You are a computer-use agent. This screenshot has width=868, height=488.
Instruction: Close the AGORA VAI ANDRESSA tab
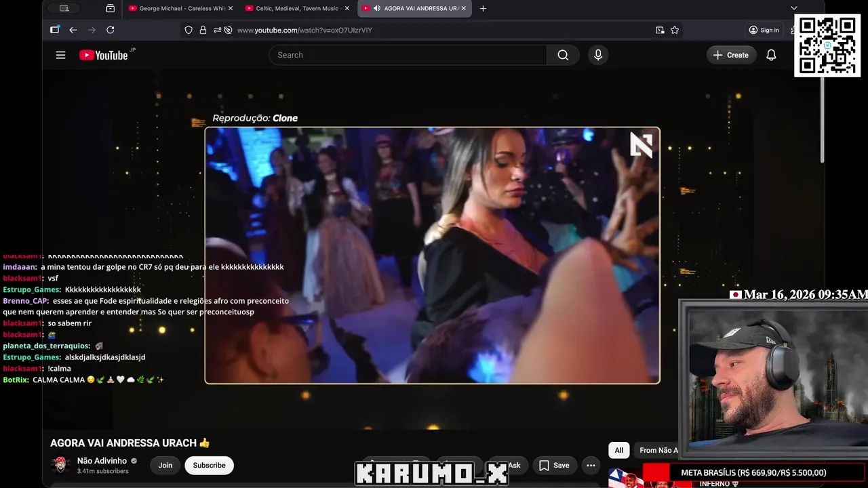(464, 8)
